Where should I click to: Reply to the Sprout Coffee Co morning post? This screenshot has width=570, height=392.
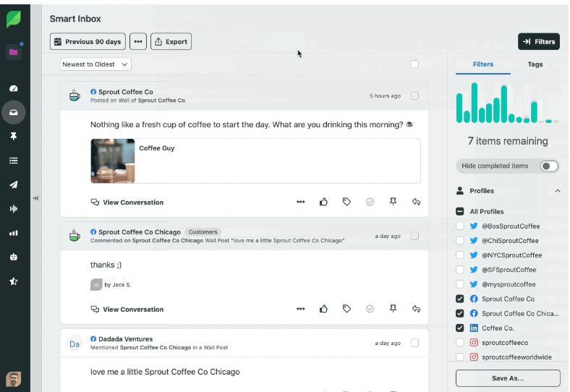[416, 202]
